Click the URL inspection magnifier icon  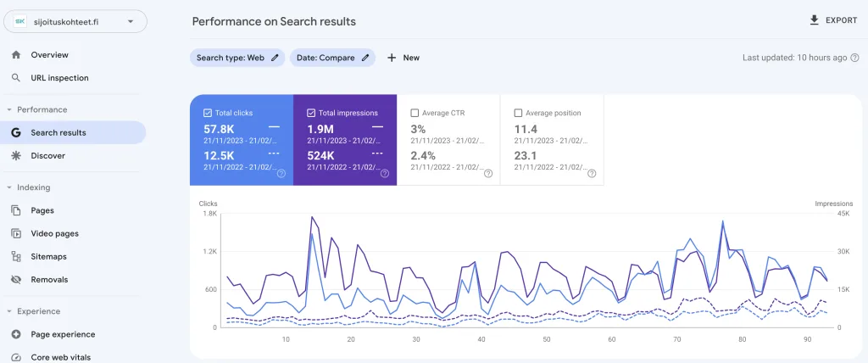click(15, 78)
